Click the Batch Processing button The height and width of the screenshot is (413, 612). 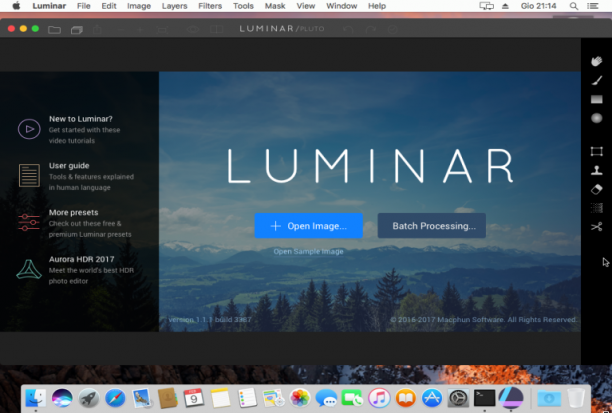click(x=432, y=226)
